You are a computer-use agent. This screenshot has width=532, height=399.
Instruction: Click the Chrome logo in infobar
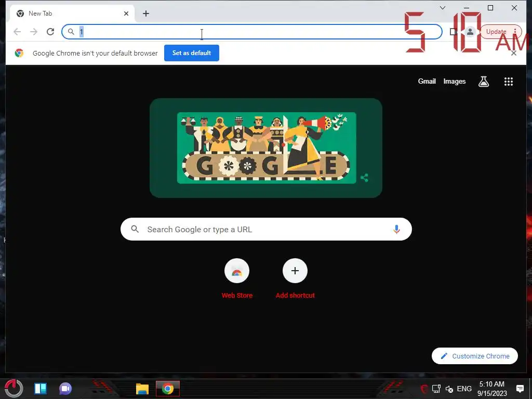(x=19, y=53)
